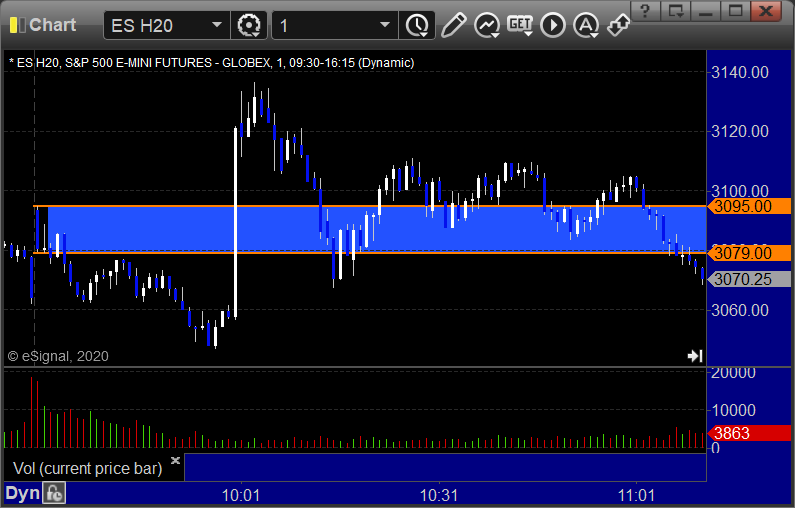The width and height of the screenshot is (795, 508).
Task: Click the 3060.00 price axis label
Action: click(x=740, y=310)
